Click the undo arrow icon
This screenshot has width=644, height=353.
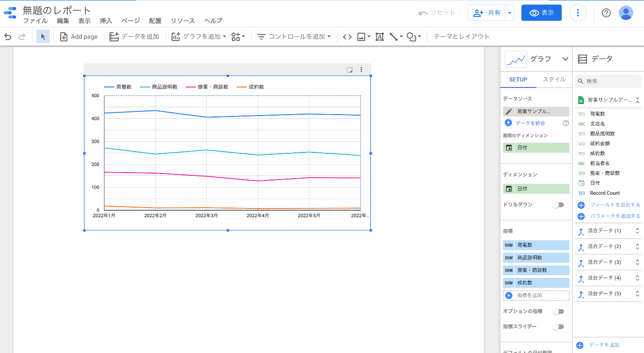(x=8, y=37)
